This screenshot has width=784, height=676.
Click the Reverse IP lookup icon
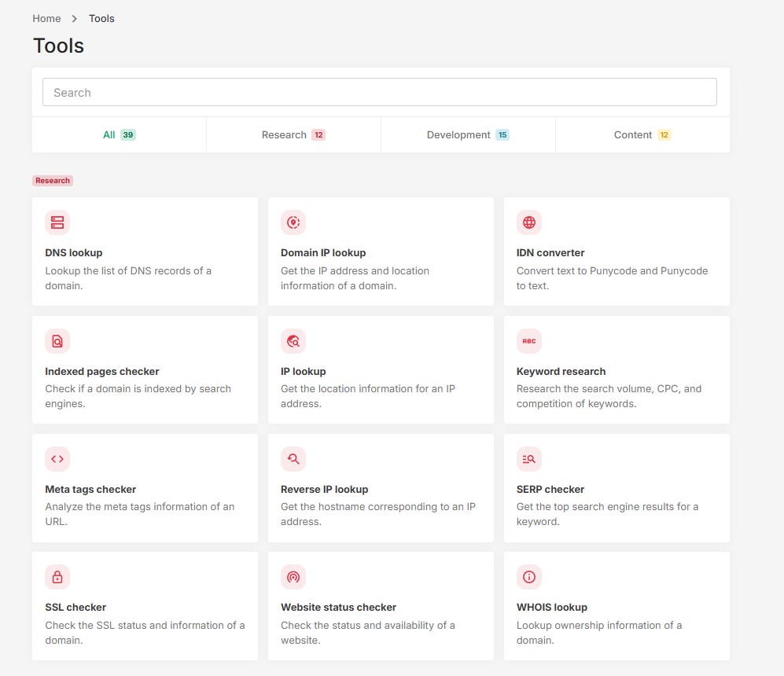tap(293, 459)
